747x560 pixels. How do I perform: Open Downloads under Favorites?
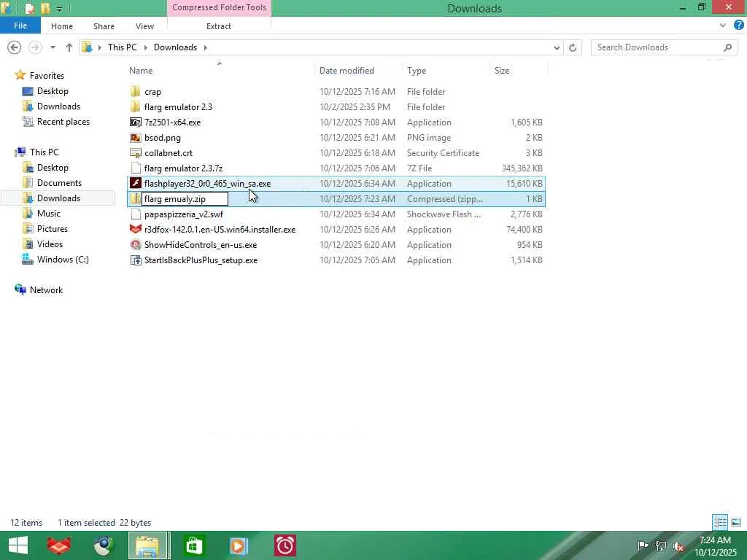pos(58,106)
